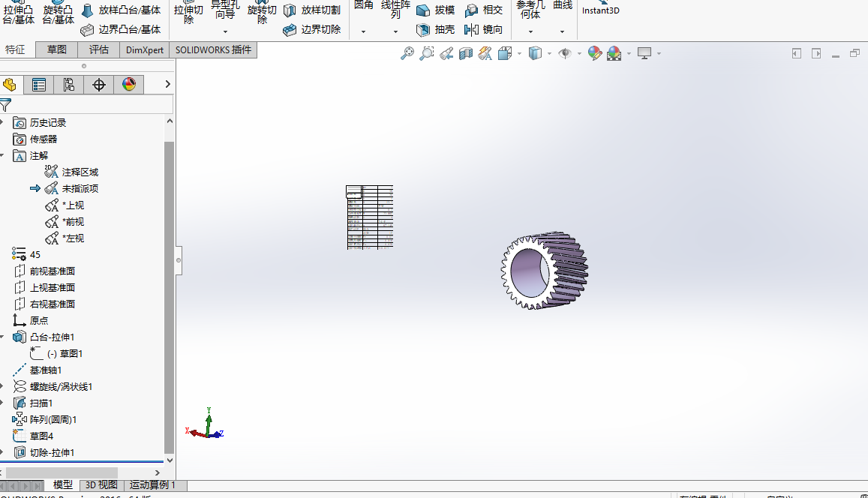Click the Previous View icon

pyautogui.click(x=446, y=53)
